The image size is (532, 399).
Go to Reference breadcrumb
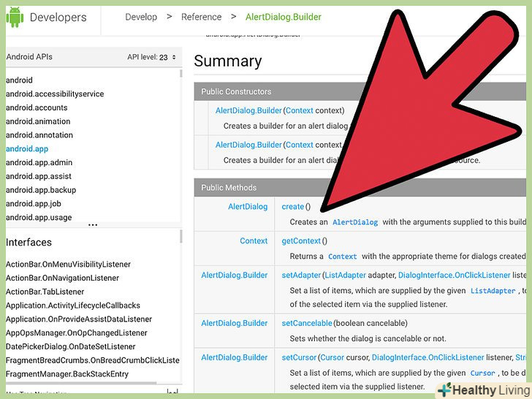[201, 17]
